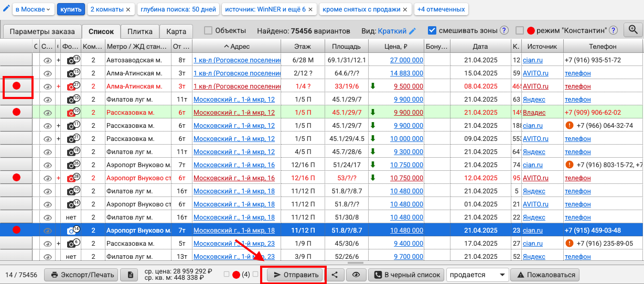This screenshot has height=284, width=644.
Task: Click orange warning icon by +7 (966) 064-32-74
Action: [570, 125]
